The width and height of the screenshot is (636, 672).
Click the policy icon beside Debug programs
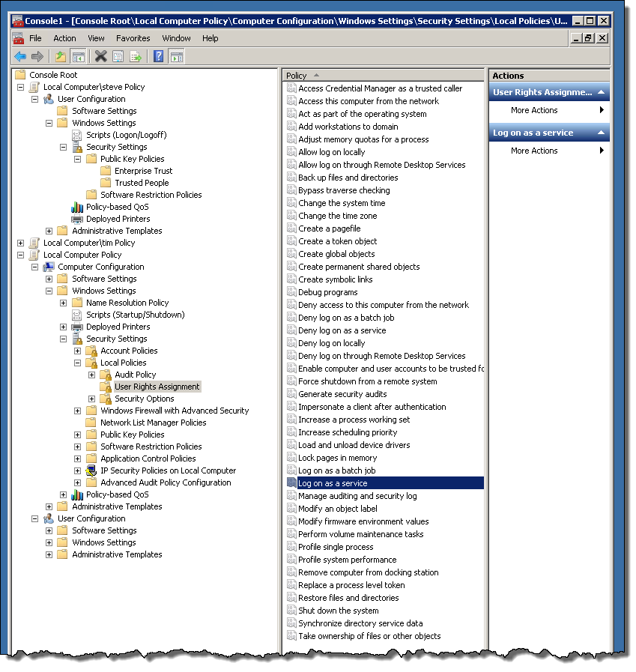point(291,292)
